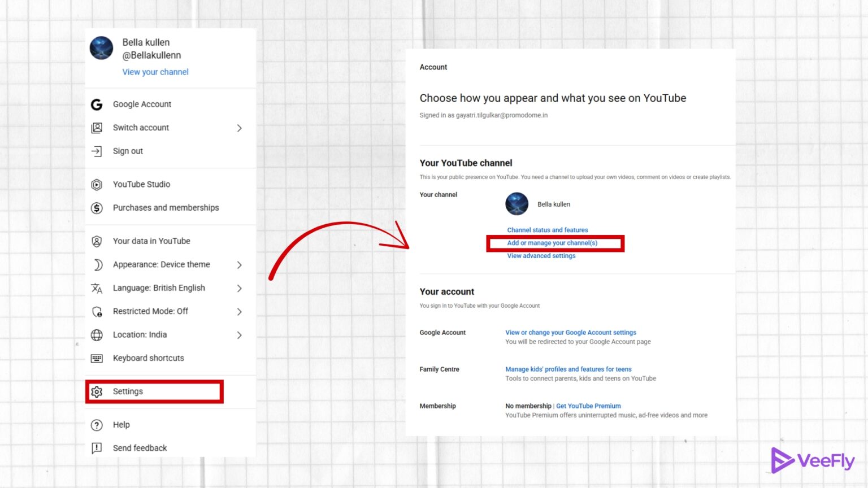Image resolution: width=868 pixels, height=488 pixels.
Task: Click the Appearance device theme icon
Action: click(97, 264)
